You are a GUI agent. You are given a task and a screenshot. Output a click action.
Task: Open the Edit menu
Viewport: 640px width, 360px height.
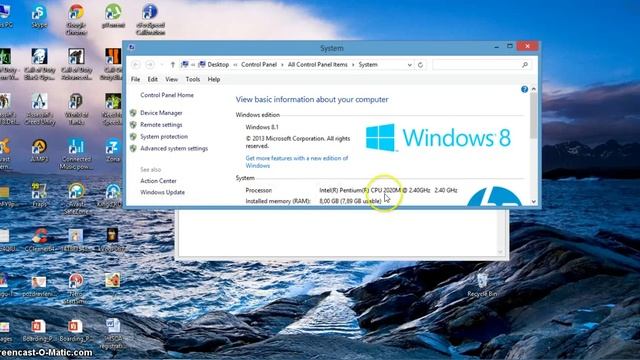tap(153, 79)
